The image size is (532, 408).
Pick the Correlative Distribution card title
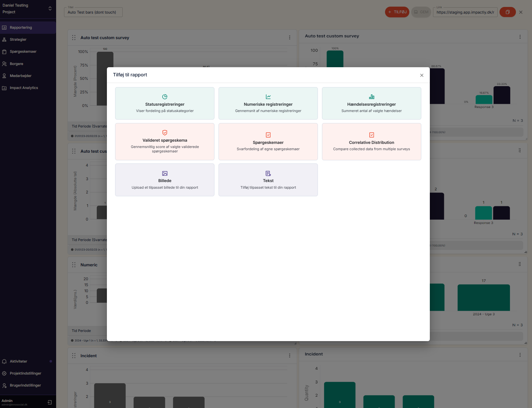pos(371,143)
